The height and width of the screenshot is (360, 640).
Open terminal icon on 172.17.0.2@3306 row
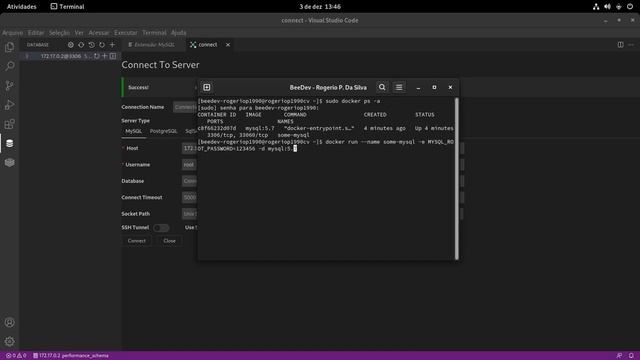(x=113, y=56)
